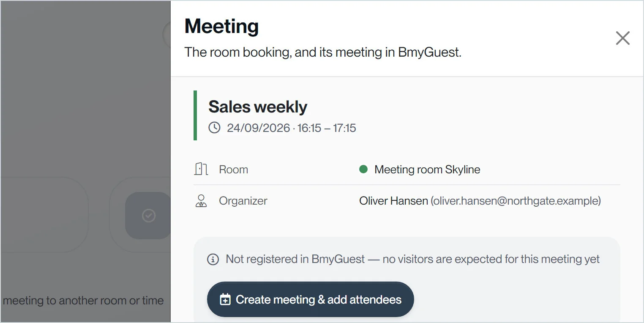This screenshot has height=323, width=644.
Task: Click the clock icon beside the date
Action: [x=215, y=128]
